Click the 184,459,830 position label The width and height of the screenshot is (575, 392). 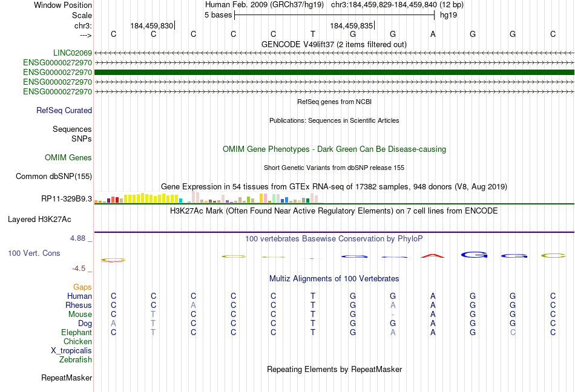pos(151,25)
